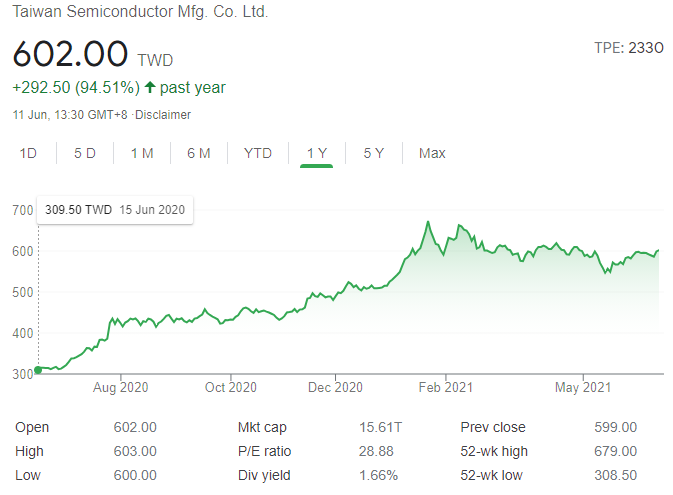Show the YTD chart range

(x=258, y=153)
